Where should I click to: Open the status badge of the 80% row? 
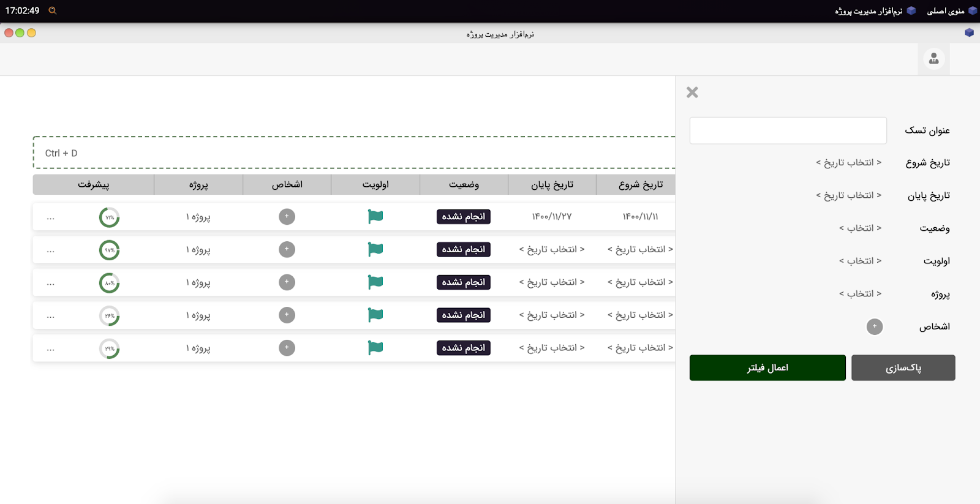464,282
